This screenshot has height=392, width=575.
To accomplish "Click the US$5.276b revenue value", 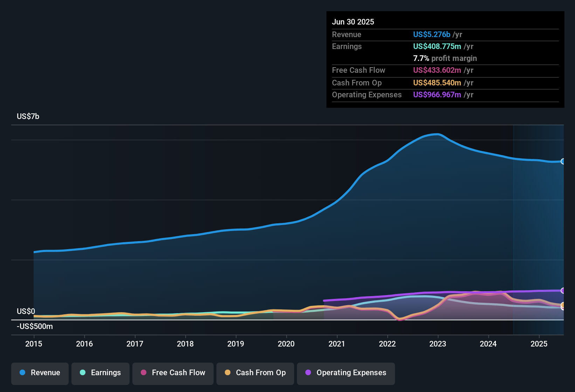I will [431, 35].
